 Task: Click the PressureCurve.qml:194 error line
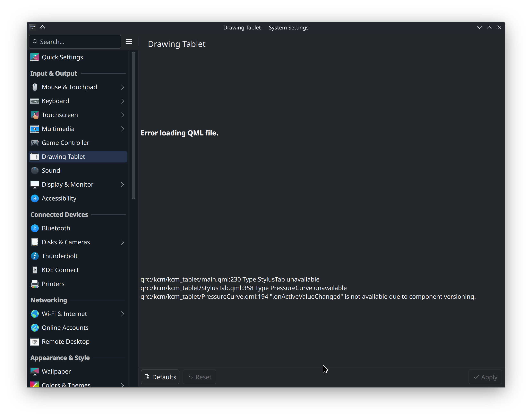click(x=308, y=297)
